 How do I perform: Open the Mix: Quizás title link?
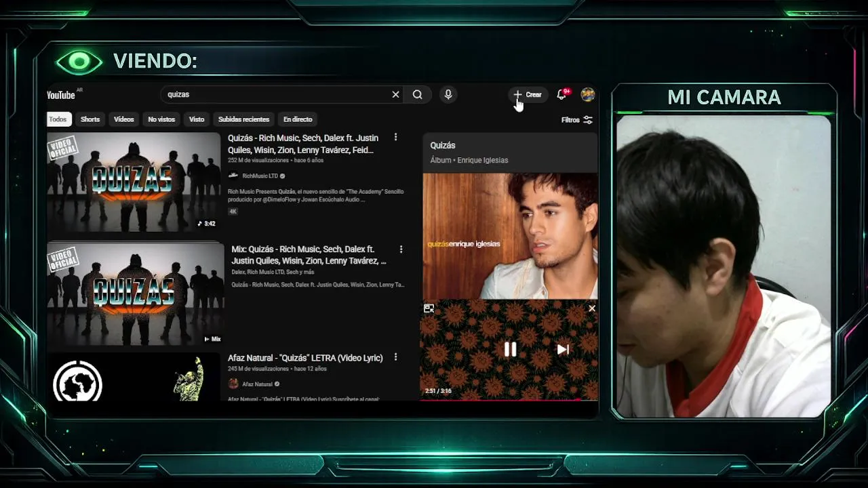pyautogui.click(x=309, y=255)
